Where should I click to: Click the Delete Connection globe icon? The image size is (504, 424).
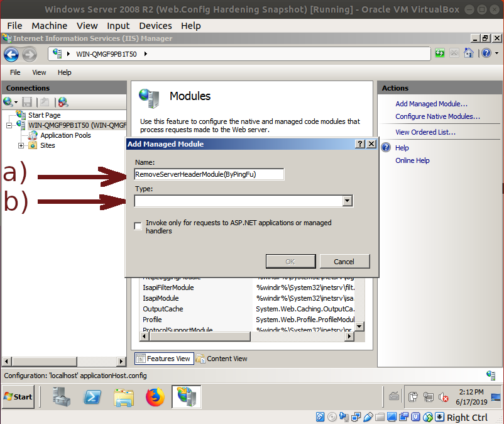tap(63, 103)
